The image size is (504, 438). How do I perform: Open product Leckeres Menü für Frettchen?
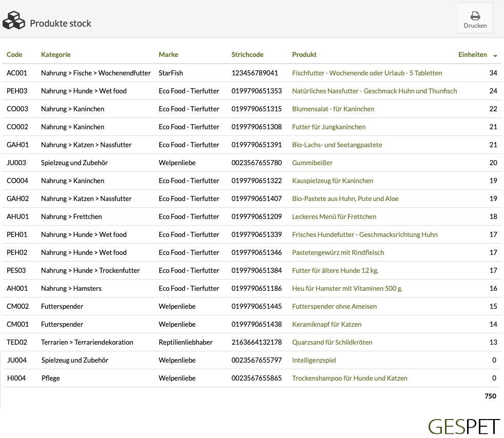pyautogui.click(x=334, y=217)
